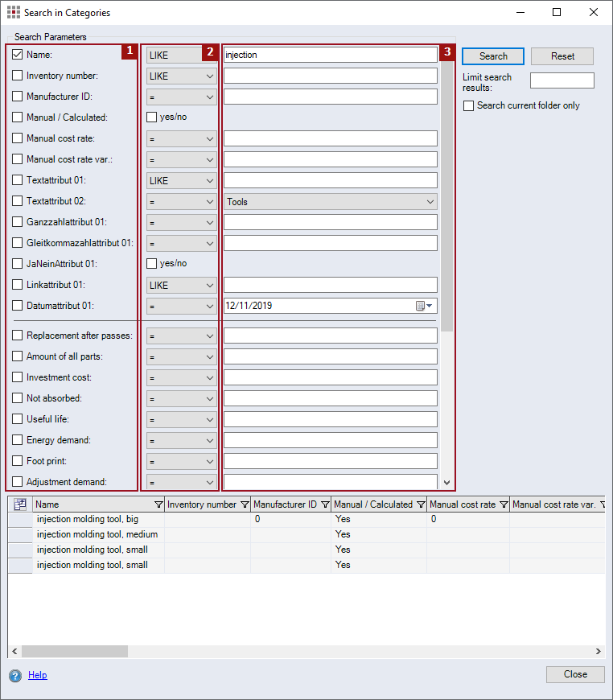Click the Manual cost rate filter icon
613x700 pixels.
pos(504,504)
